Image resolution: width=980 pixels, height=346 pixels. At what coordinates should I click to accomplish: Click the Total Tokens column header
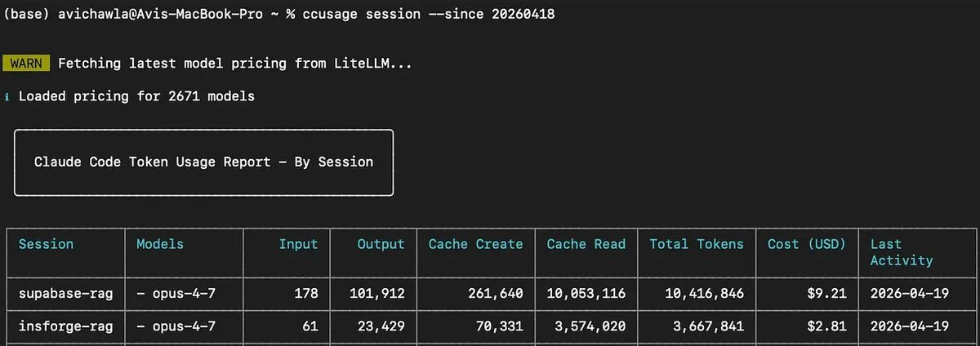697,244
